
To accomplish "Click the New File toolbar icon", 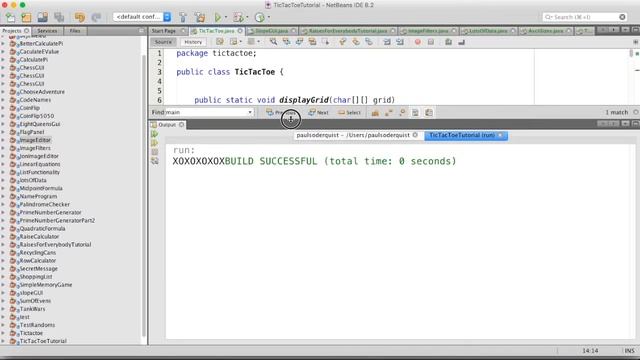I will coord(10,17).
